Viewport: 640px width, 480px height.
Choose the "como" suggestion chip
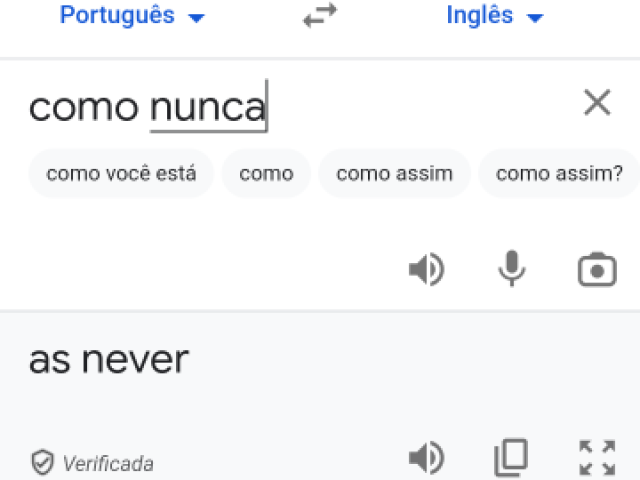pyautogui.click(x=266, y=173)
